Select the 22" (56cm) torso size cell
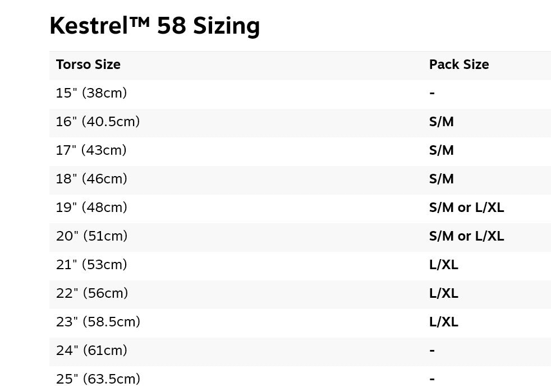551x392 pixels. tap(92, 293)
